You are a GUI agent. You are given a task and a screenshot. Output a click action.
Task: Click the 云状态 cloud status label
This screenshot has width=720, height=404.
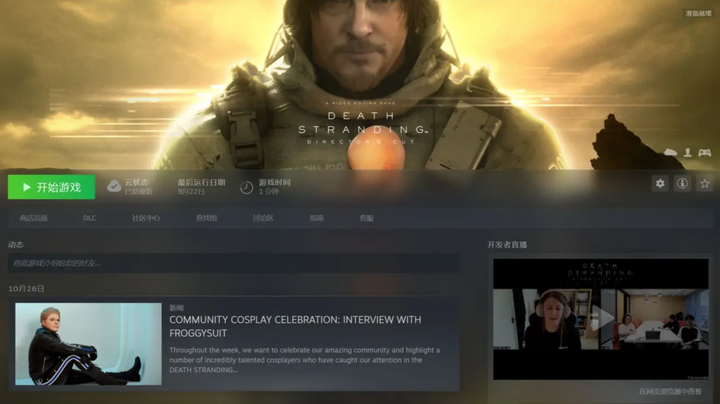(x=136, y=182)
